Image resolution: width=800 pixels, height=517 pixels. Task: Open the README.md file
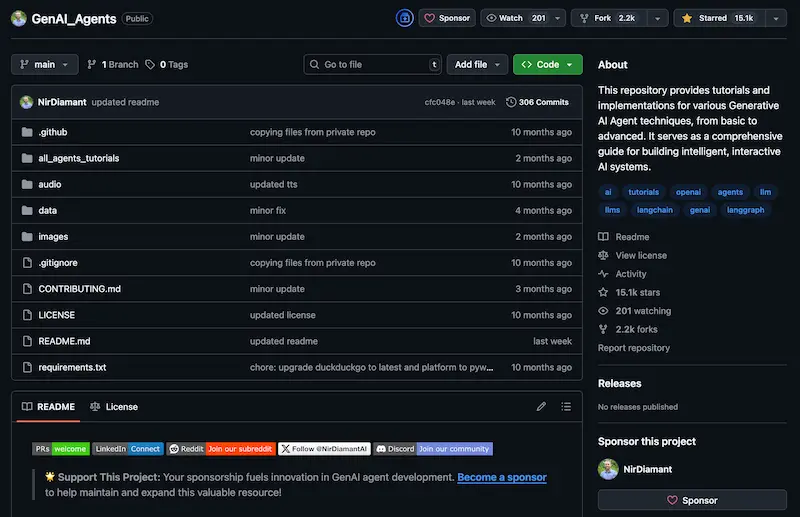point(64,341)
